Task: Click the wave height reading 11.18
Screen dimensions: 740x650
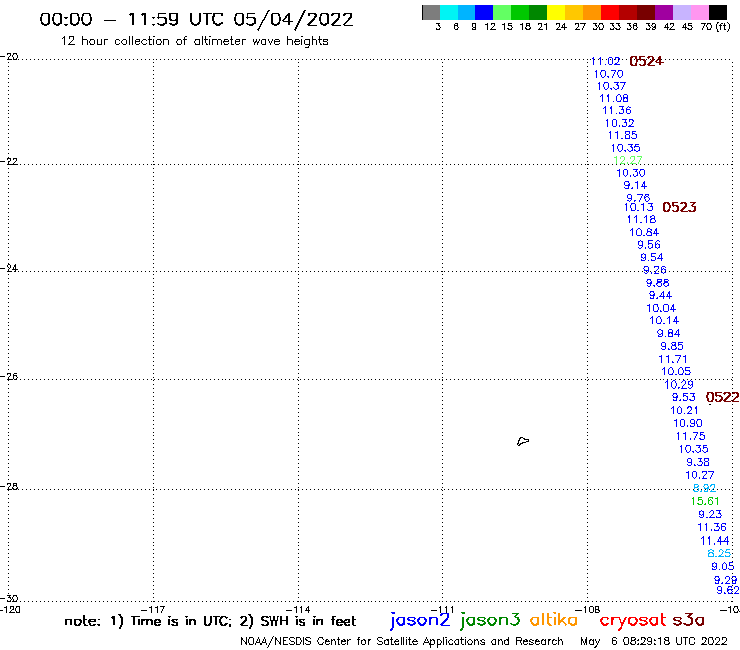Action: point(641,219)
